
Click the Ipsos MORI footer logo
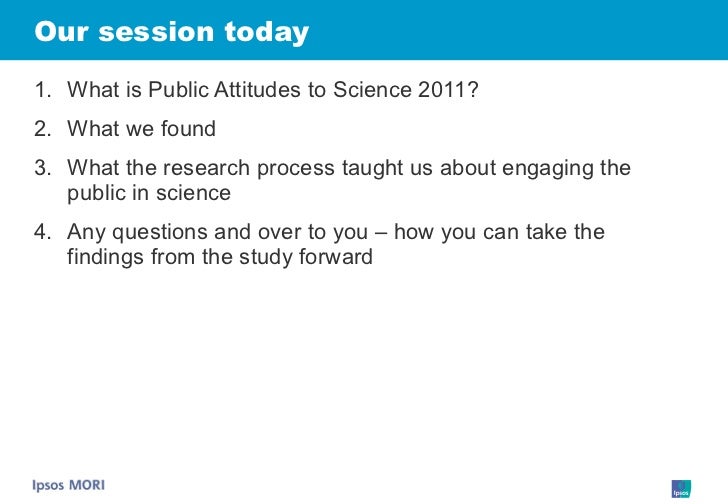[69, 485]
